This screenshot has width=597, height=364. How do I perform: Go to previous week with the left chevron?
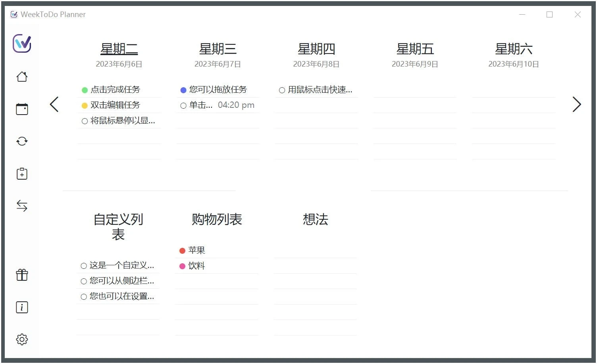coord(54,104)
